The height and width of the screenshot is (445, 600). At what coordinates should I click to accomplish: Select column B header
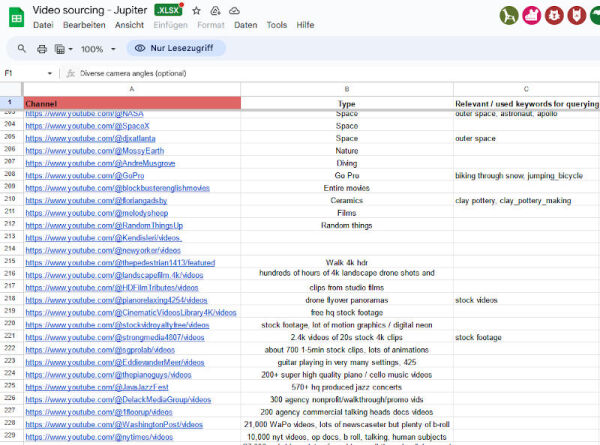[347, 89]
